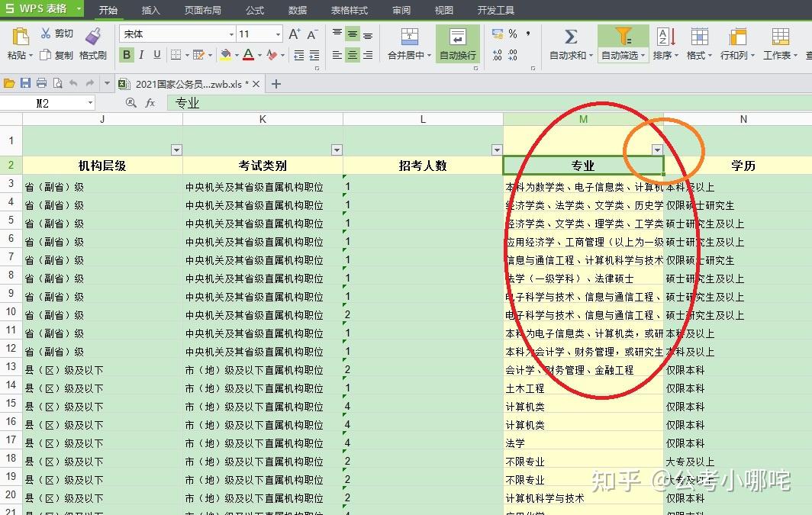Decrease decimal places icon
The image size is (812, 515).
(x=513, y=55)
